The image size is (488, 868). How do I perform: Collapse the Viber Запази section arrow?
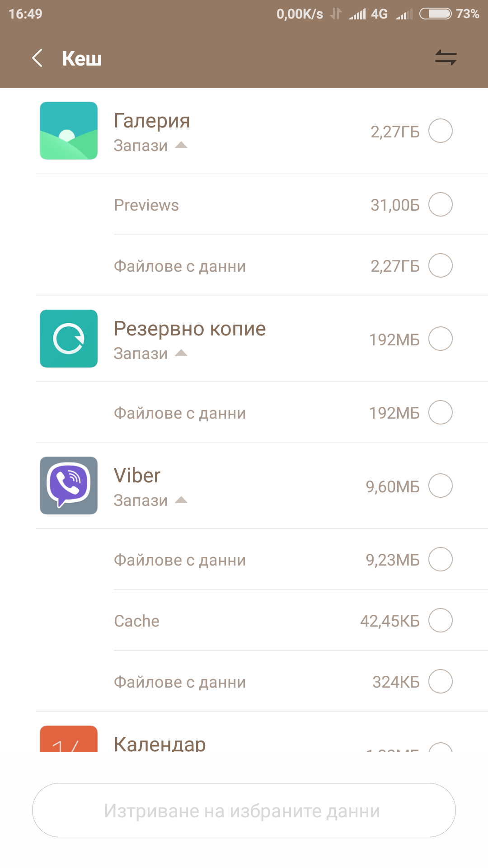tap(181, 500)
